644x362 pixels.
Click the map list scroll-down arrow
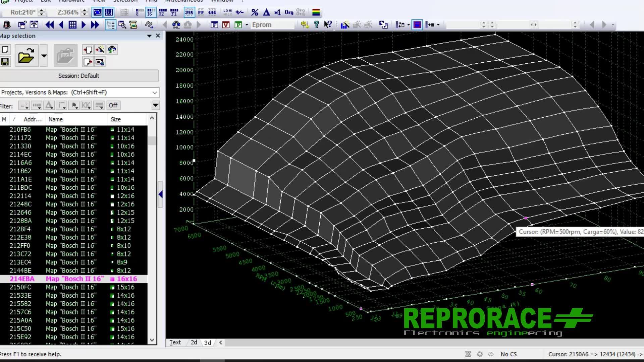tap(152, 340)
